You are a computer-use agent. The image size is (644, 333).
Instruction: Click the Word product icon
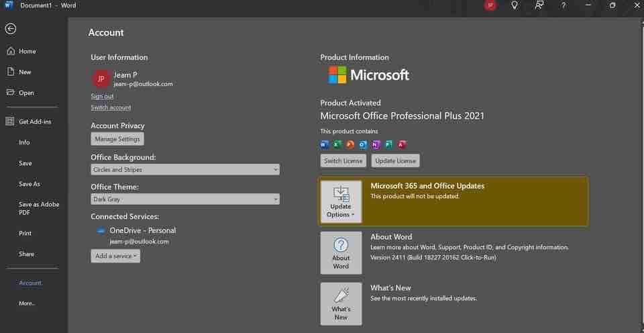tap(325, 144)
